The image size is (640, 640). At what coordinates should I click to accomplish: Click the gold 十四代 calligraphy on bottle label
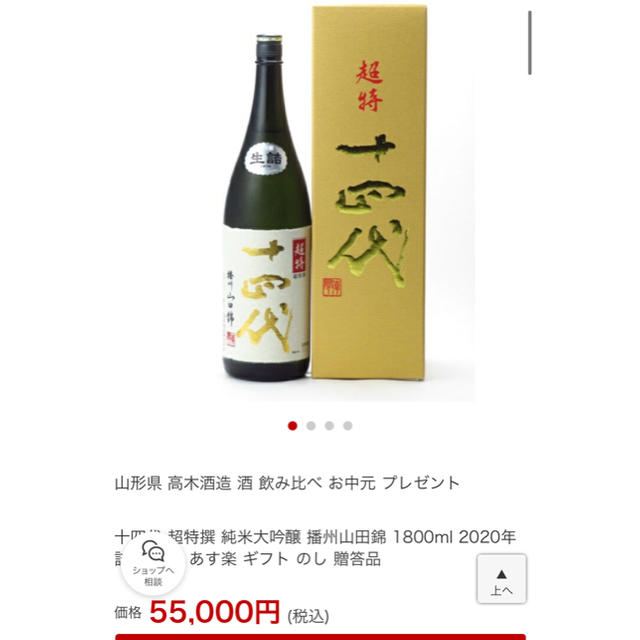(x=265, y=295)
